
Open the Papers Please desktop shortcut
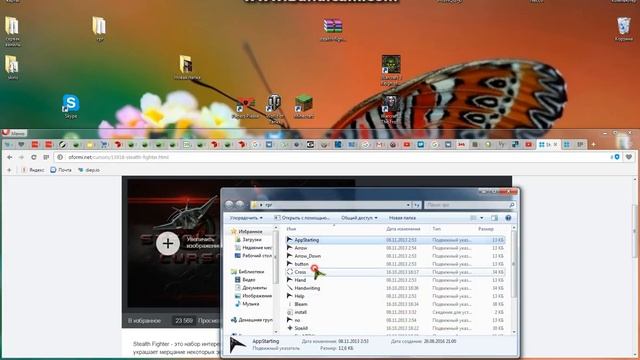[x=246, y=108]
